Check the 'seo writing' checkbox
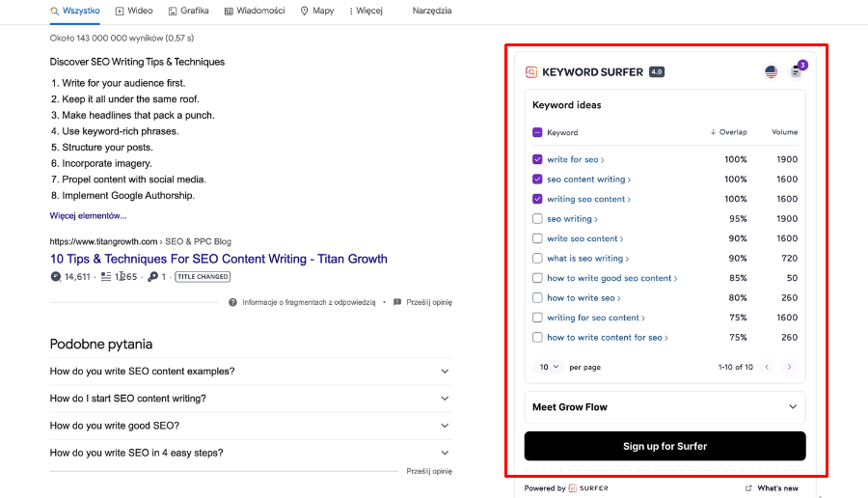Screen dimensions: 868x498 point(537,219)
